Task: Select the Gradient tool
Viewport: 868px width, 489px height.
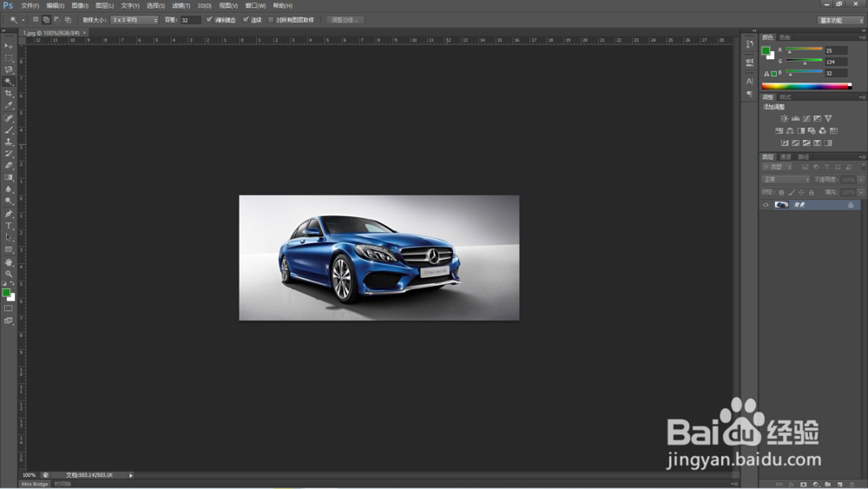Action: (x=9, y=177)
